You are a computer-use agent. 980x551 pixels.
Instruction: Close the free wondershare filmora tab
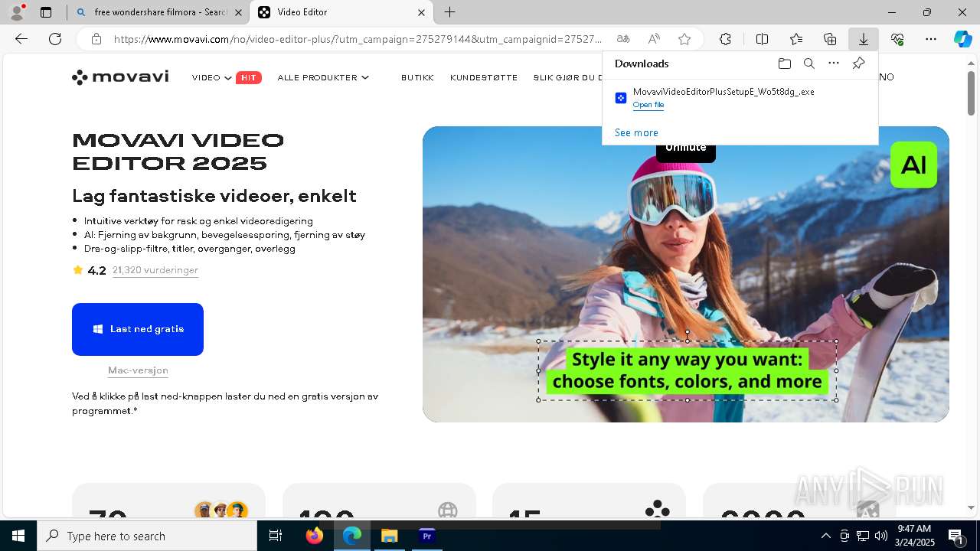click(238, 12)
